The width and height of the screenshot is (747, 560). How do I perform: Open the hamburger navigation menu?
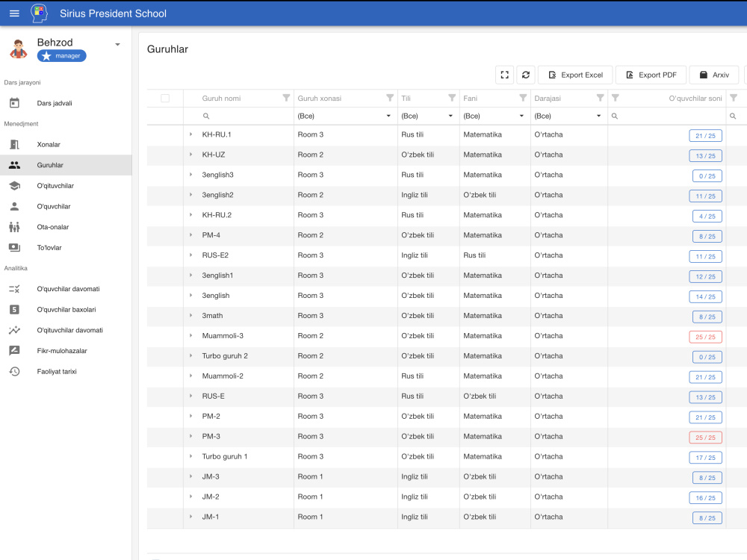[14, 13]
